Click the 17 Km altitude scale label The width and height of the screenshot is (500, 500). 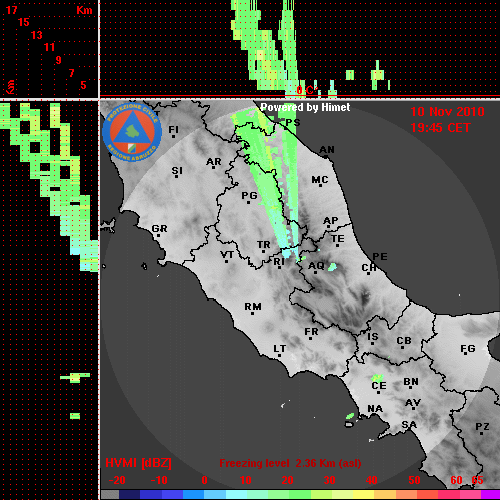pos(12,10)
